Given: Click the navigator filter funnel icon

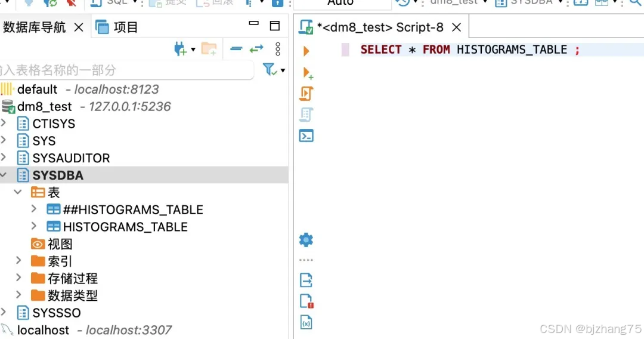Looking at the screenshot, I should 269,69.
